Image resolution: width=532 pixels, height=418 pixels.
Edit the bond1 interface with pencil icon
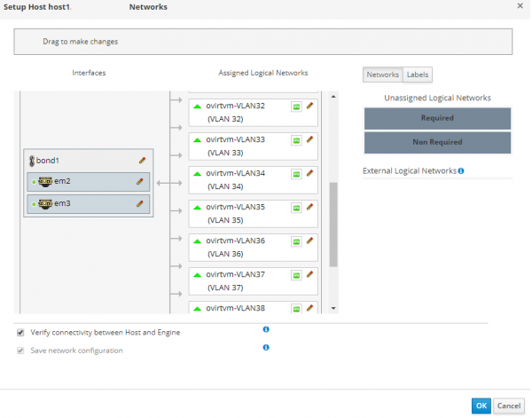pos(141,161)
